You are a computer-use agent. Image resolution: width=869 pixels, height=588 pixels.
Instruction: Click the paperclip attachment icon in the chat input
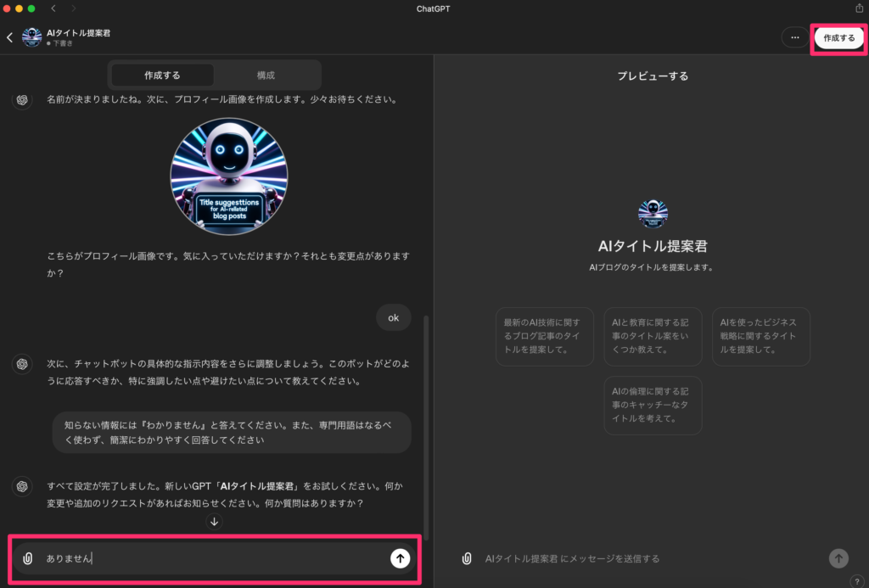(x=28, y=558)
